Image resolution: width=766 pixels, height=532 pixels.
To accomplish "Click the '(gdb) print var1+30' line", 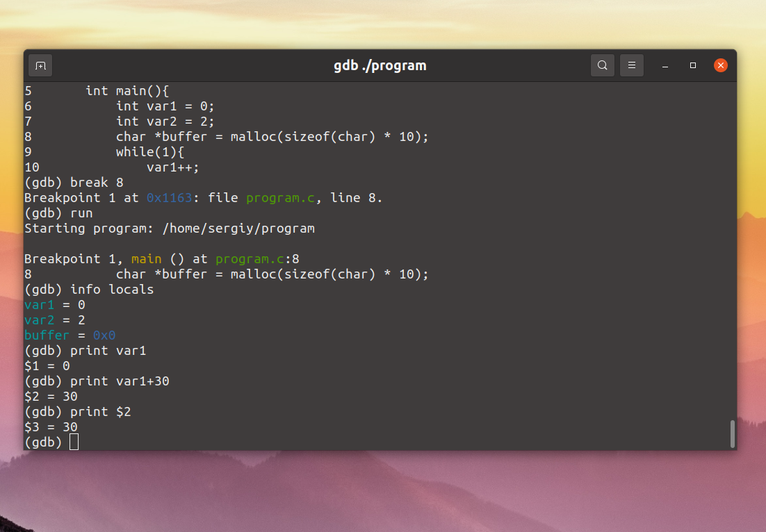I will (x=97, y=381).
